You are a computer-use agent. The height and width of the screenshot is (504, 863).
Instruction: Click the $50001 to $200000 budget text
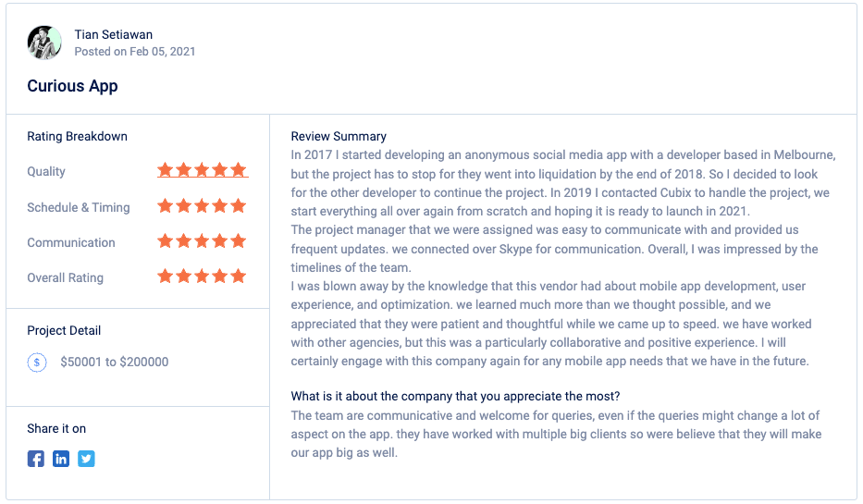point(115,362)
